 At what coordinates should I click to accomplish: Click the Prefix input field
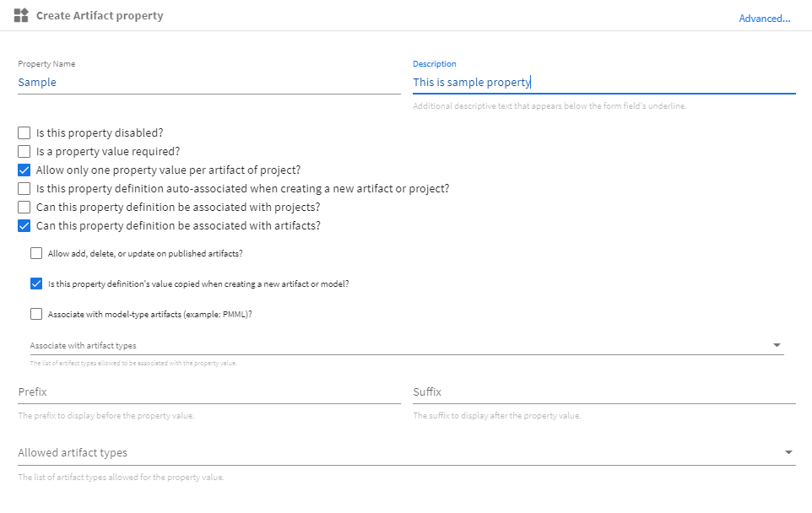click(x=208, y=392)
